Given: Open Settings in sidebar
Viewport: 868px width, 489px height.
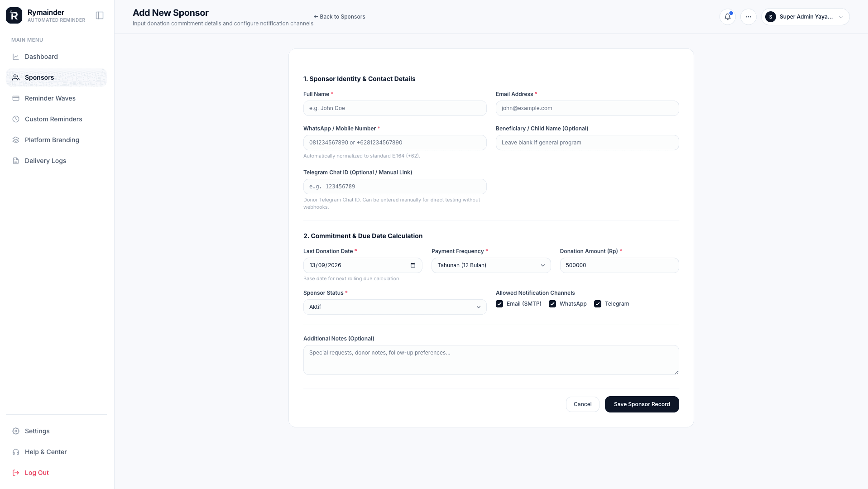Looking at the screenshot, I should [x=56, y=431].
